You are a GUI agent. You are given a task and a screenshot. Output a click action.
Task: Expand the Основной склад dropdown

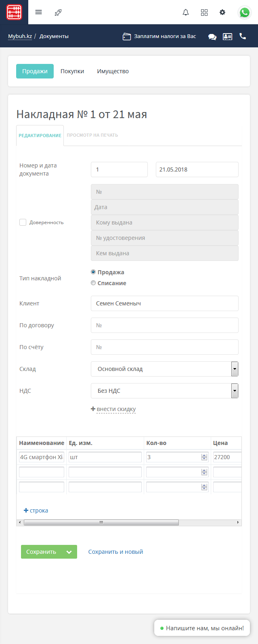235,369
